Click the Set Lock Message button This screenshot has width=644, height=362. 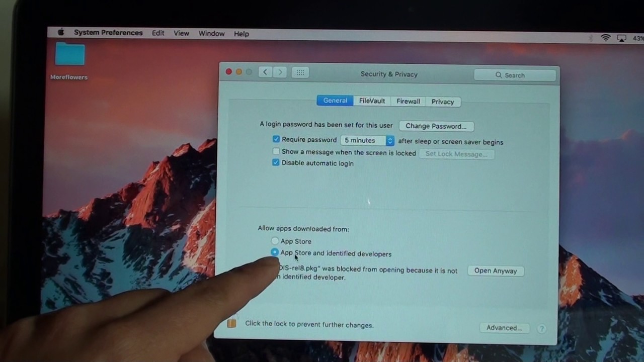456,154
